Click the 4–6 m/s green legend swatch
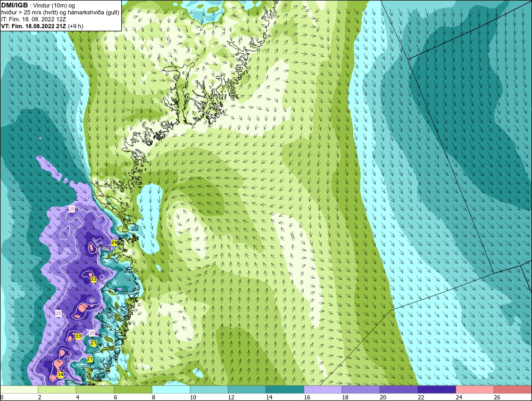This screenshot has height=401, width=532. tap(95, 389)
